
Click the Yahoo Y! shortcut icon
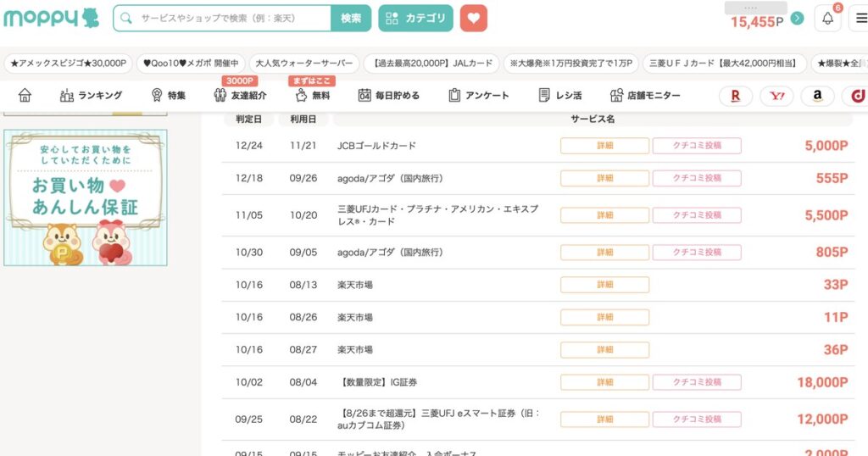[776, 97]
